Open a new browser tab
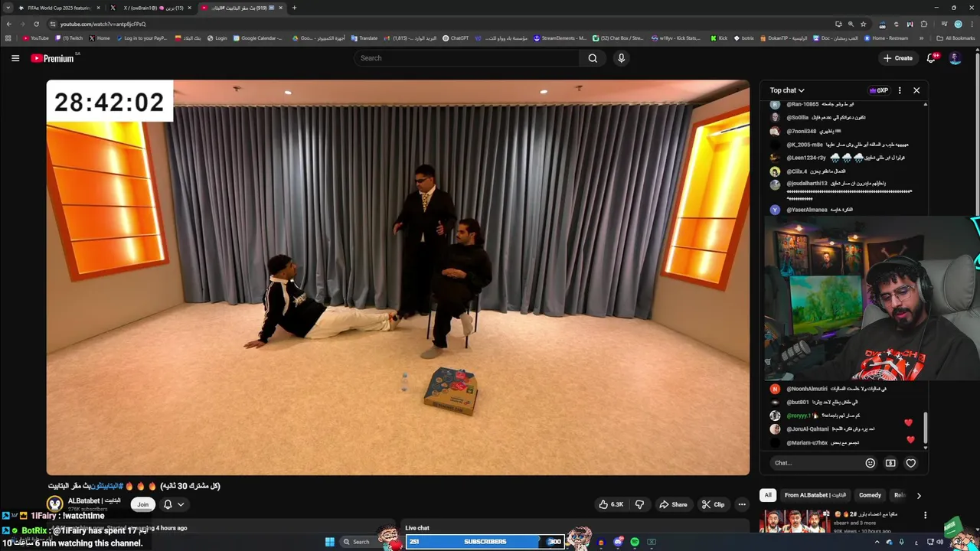 pos(294,8)
